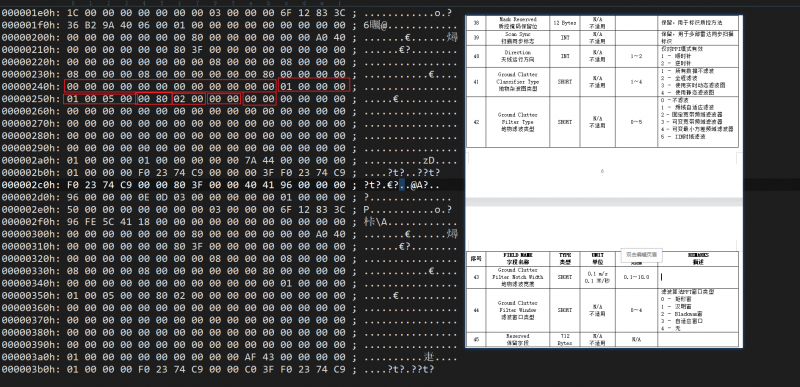Click the 01 00 00 00 red-boxed bytes
The image size is (800, 387).
313,85
